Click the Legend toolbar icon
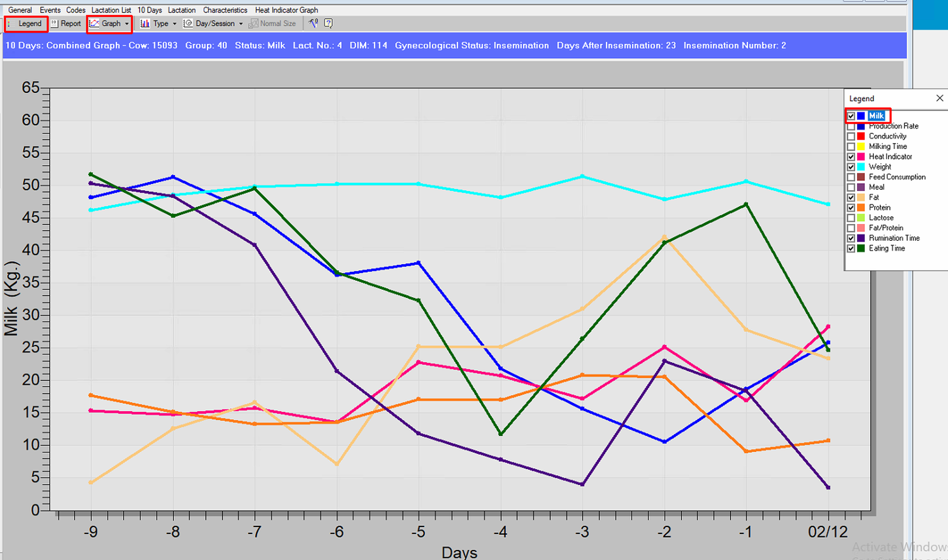This screenshot has width=948, height=560. pos(9,24)
